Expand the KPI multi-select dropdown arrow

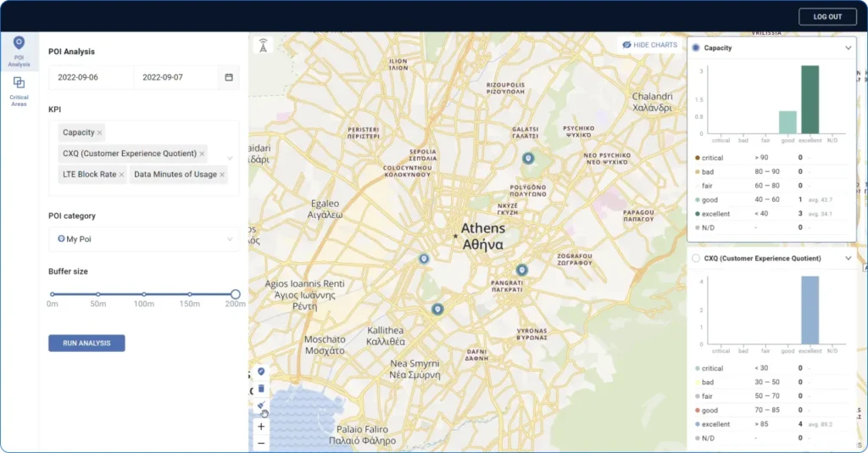pos(230,158)
